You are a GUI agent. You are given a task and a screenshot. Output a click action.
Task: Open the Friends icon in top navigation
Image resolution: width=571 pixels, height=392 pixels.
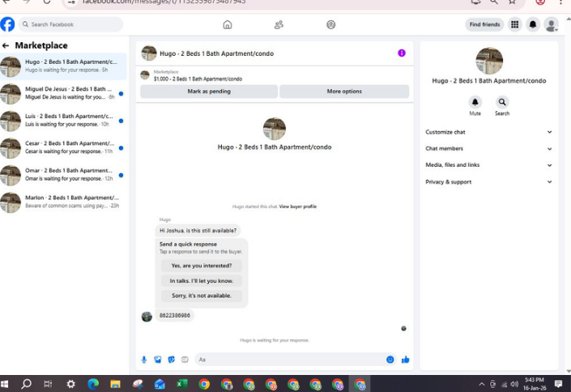(279, 25)
